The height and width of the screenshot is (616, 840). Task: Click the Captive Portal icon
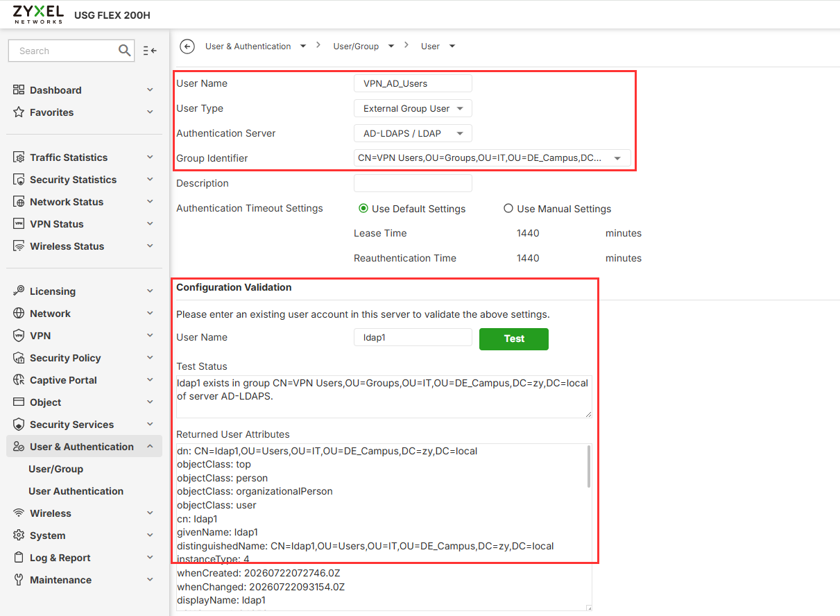[19, 380]
